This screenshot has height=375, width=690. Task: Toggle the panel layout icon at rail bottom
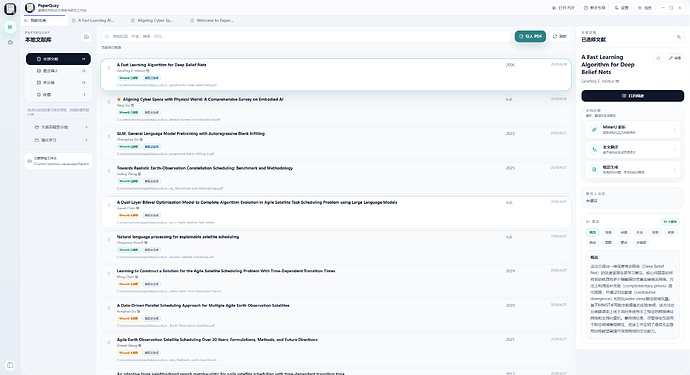(10, 365)
